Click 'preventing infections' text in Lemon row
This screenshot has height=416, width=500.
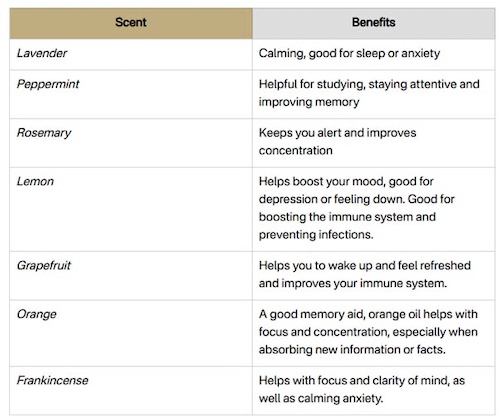pos(316,234)
